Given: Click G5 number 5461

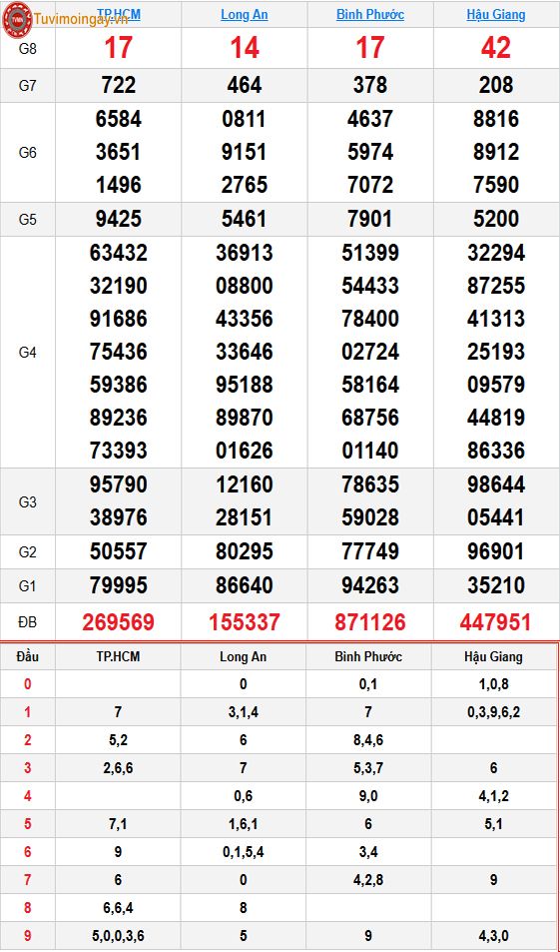Looking at the screenshot, I should [244, 219].
